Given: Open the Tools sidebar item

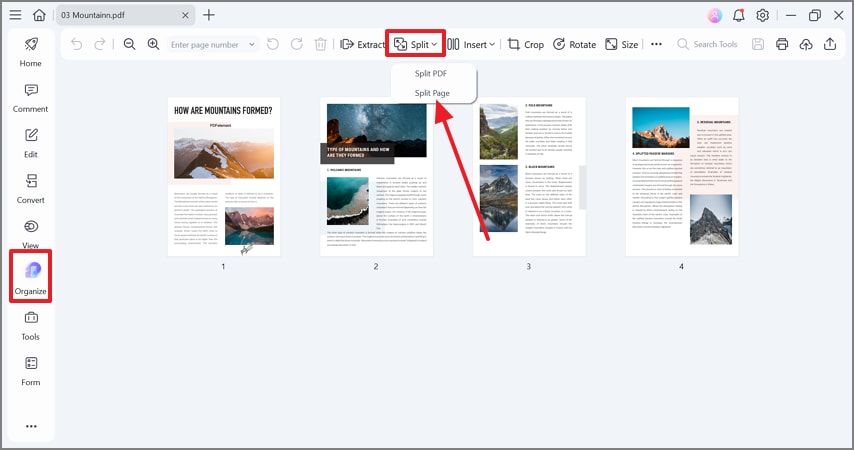Looking at the screenshot, I should 30,326.
